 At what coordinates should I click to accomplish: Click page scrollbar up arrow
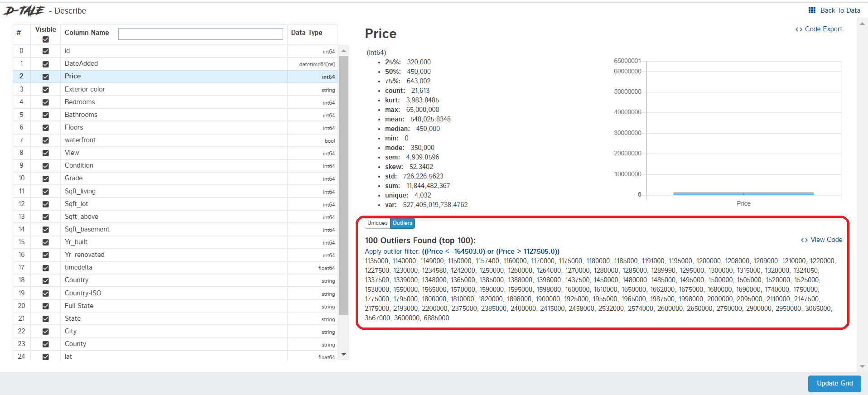[x=862, y=23]
